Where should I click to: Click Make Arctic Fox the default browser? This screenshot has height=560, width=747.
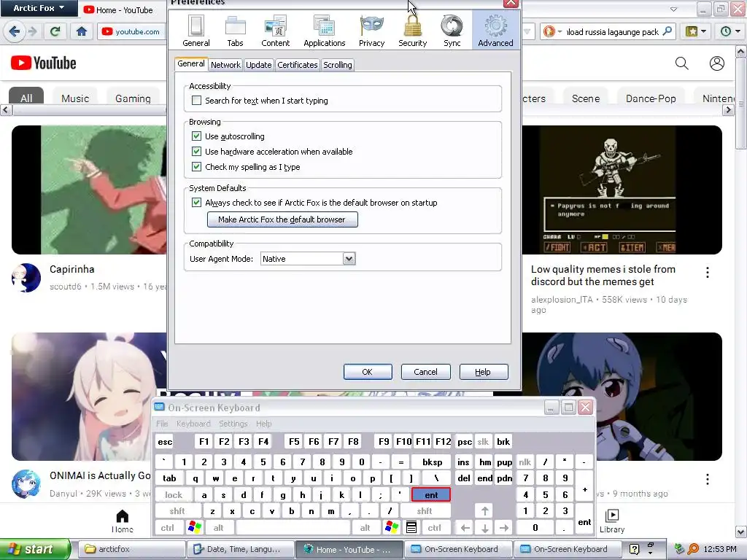click(282, 219)
